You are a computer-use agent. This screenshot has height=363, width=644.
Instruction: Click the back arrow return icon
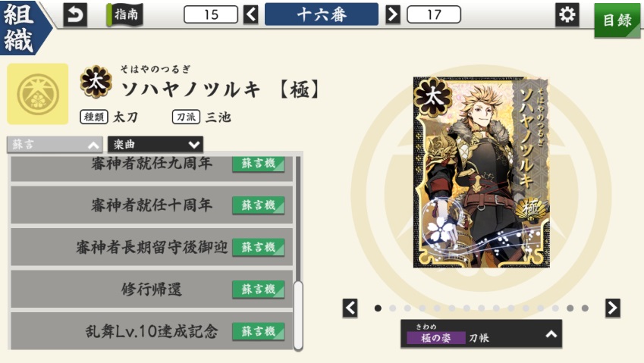pos(75,14)
